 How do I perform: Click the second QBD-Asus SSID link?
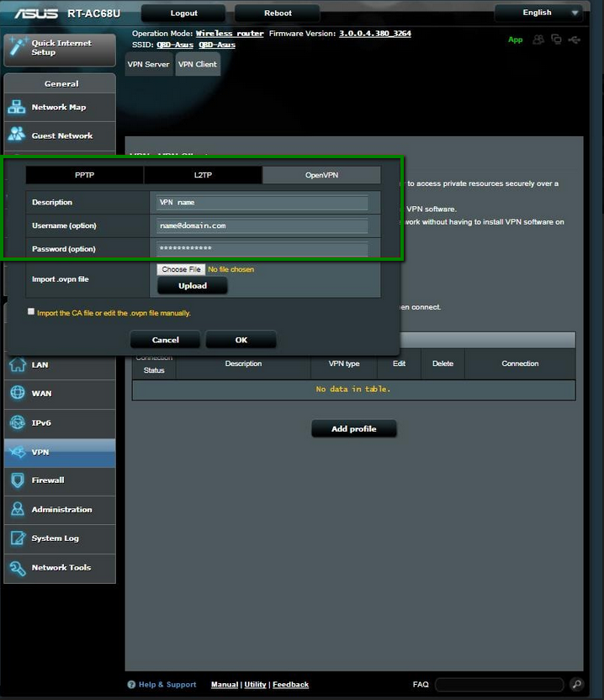coord(217,45)
